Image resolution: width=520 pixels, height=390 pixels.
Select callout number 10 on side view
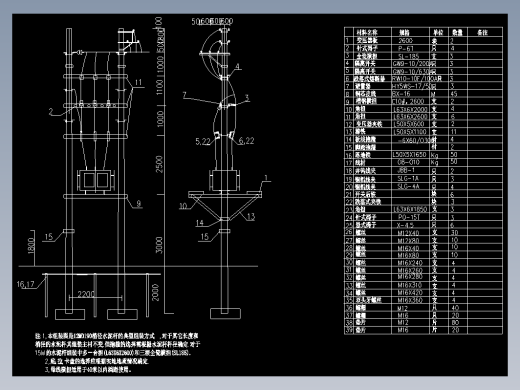tap(183, 206)
